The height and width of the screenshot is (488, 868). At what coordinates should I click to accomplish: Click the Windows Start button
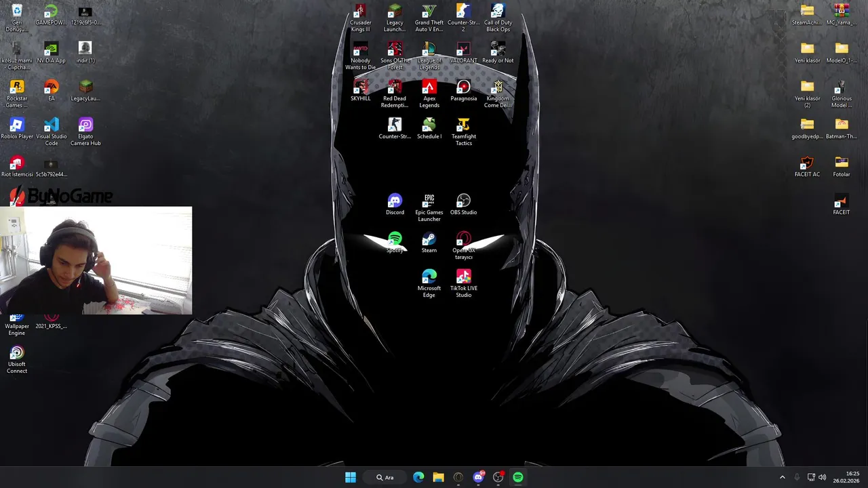[351, 477]
